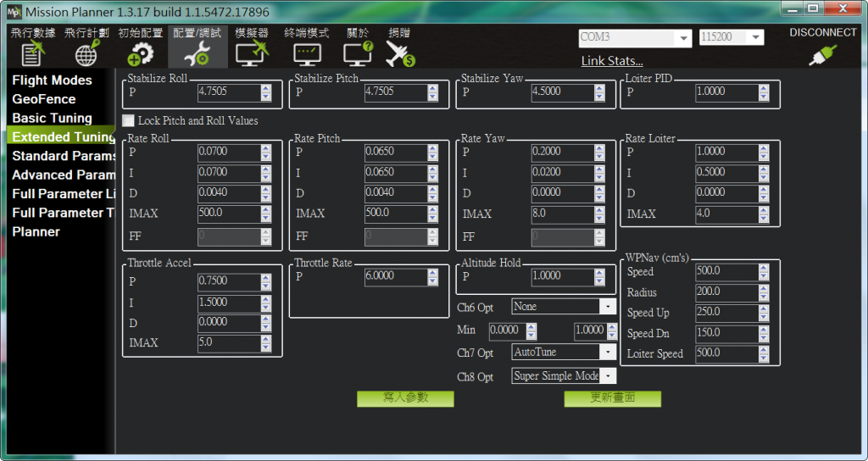
Task: Adjust the WPNav Radius spinner arrows
Action: 764,292
